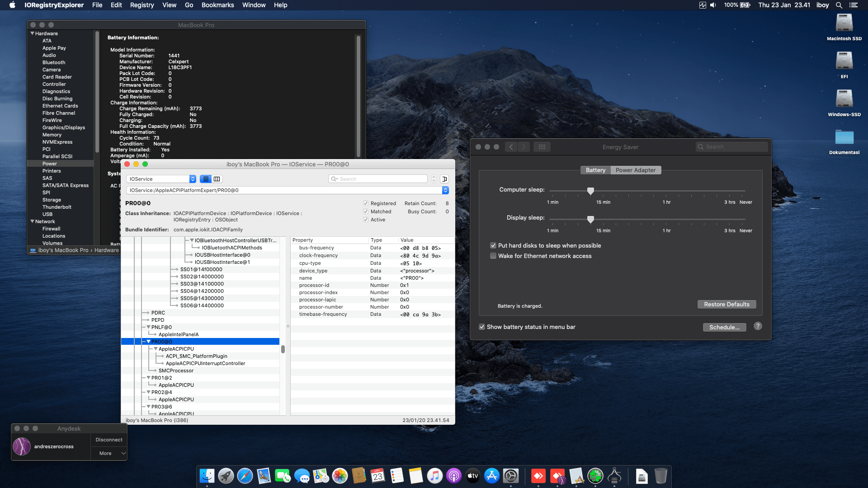Collapse the AppleACPICPU node under PR00@0

tap(156, 349)
